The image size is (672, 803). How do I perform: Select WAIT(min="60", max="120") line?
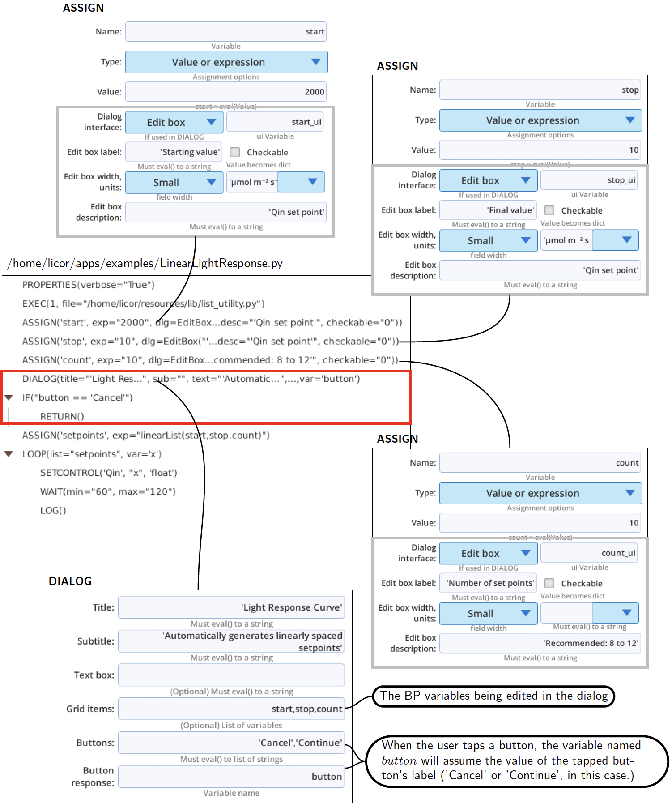tap(108, 492)
